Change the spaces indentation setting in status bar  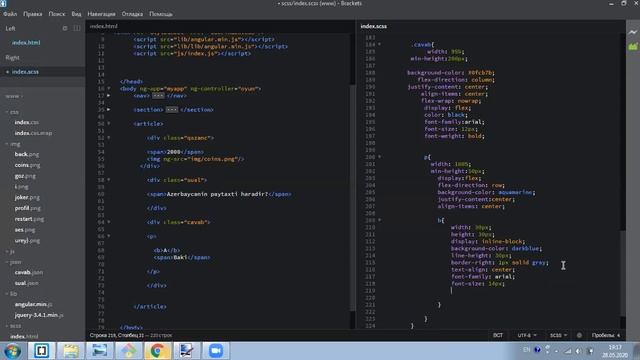tap(606, 336)
